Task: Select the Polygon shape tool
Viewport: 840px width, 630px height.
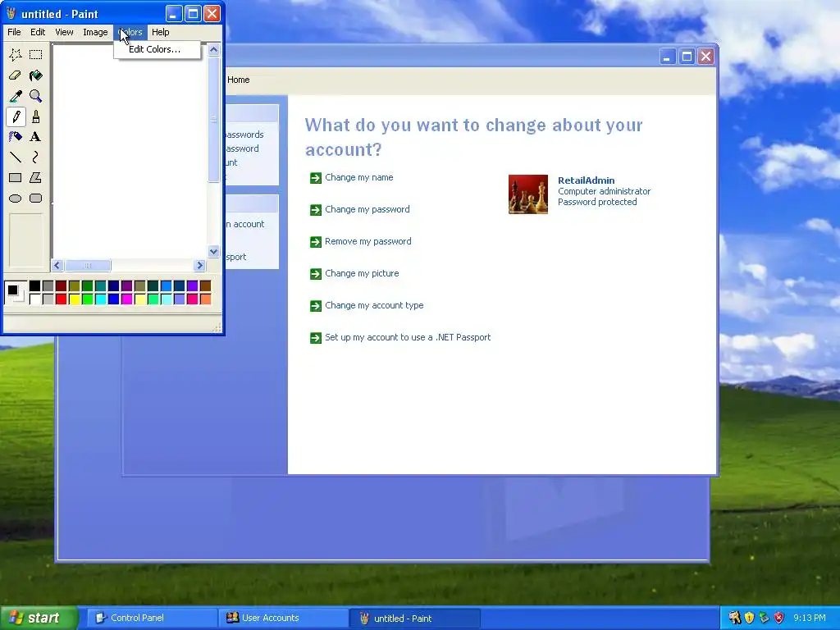Action: tap(36, 177)
